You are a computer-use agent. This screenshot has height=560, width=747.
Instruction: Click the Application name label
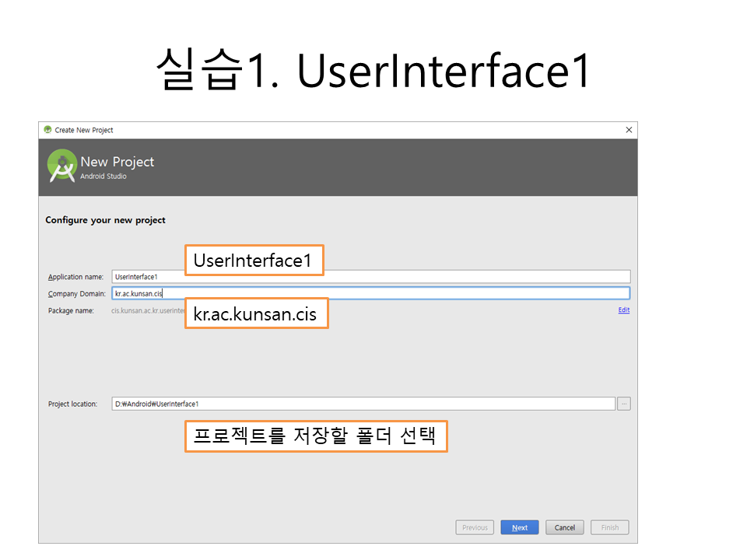point(75,277)
